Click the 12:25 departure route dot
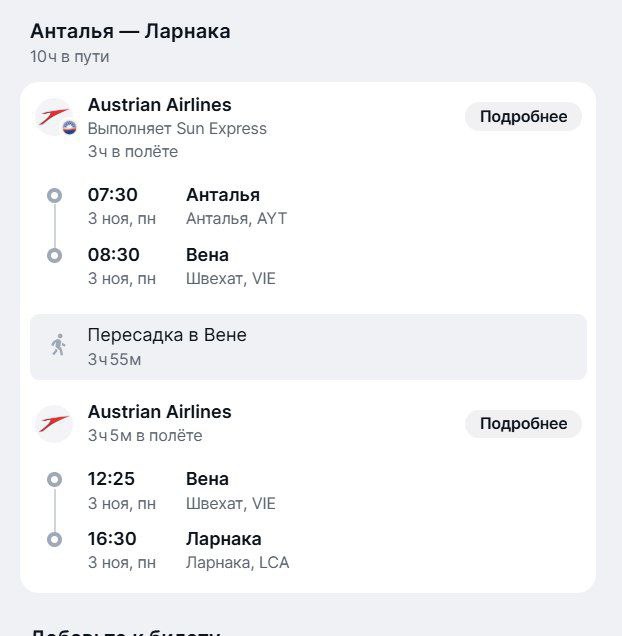This screenshot has width=622, height=636. [55, 480]
